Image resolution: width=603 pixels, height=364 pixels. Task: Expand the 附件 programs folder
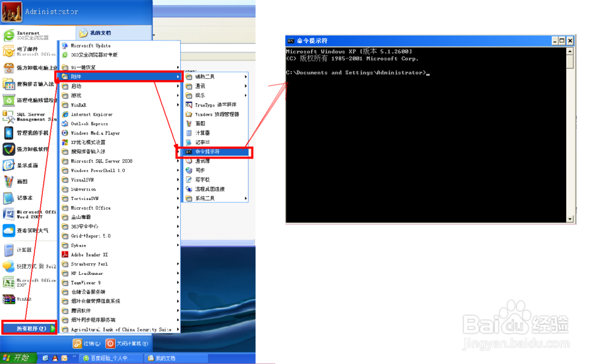click(121, 77)
